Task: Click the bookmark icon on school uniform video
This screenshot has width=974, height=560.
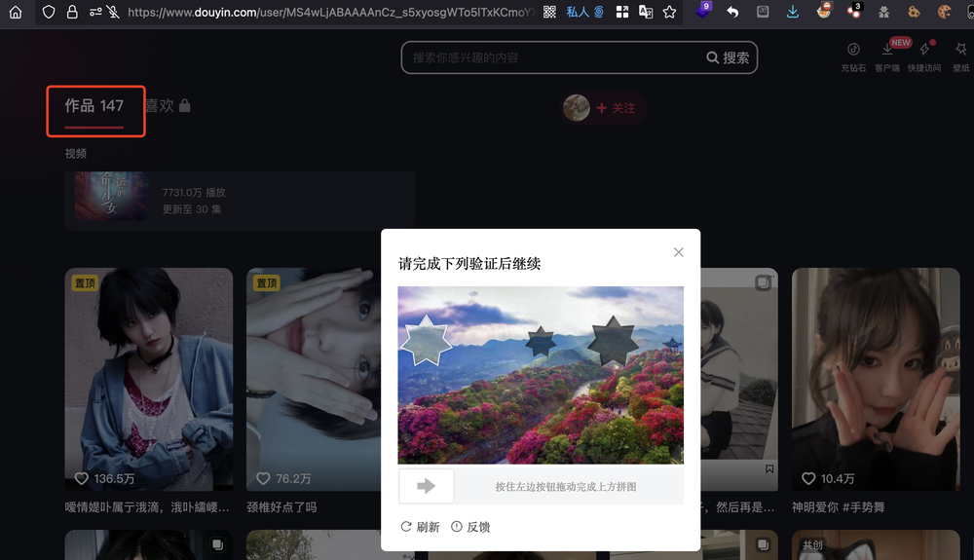Action: click(x=769, y=468)
